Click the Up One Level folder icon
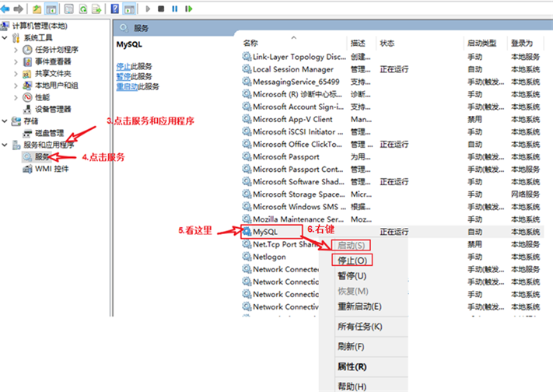This screenshot has height=392, width=553. [37, 9]
